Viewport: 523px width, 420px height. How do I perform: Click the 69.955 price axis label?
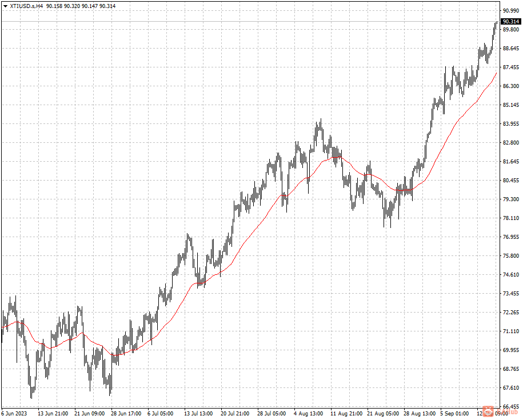pos(510,350)
